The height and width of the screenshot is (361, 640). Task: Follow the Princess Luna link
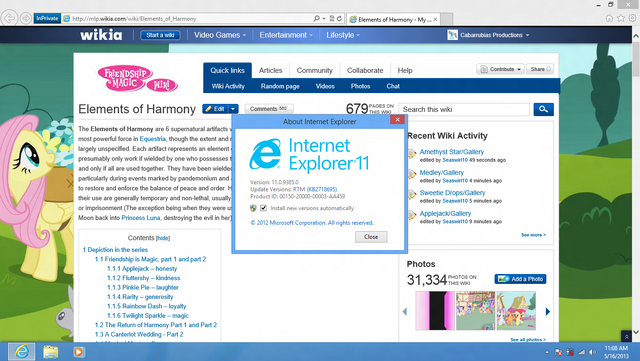pos(141,218)
